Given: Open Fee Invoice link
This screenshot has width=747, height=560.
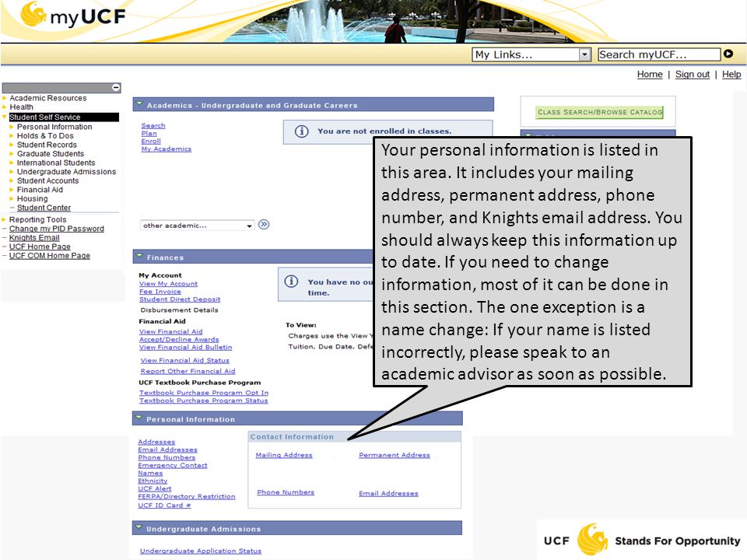Looking at the screenshot, I should pyautogui.click(x=160, y=292).
